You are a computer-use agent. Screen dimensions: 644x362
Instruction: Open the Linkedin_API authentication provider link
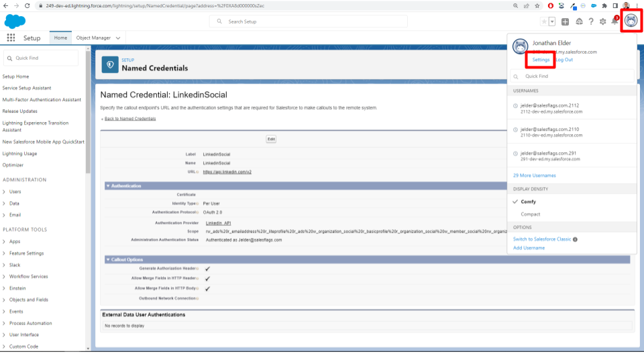[x=218, y=223]
